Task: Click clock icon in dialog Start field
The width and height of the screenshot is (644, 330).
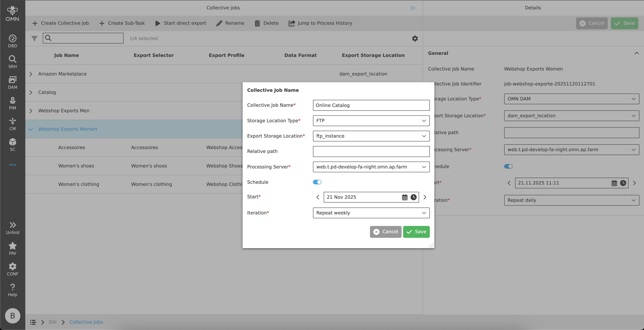Action: pyautogui.click(x=413, y=197)
